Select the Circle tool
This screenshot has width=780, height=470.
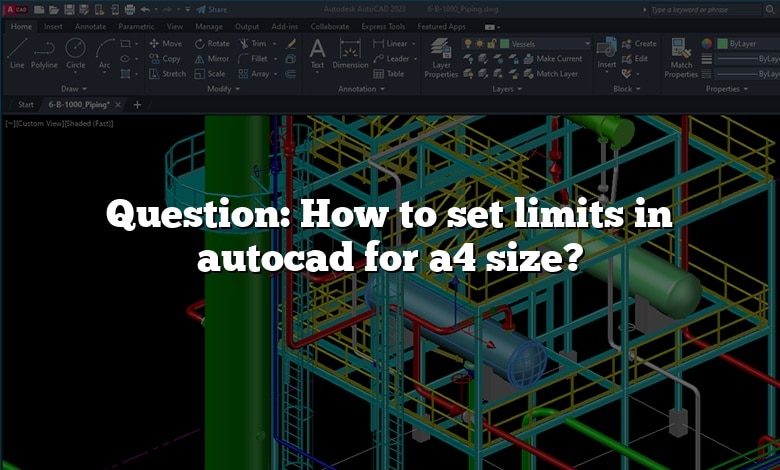tap(76, 53)
